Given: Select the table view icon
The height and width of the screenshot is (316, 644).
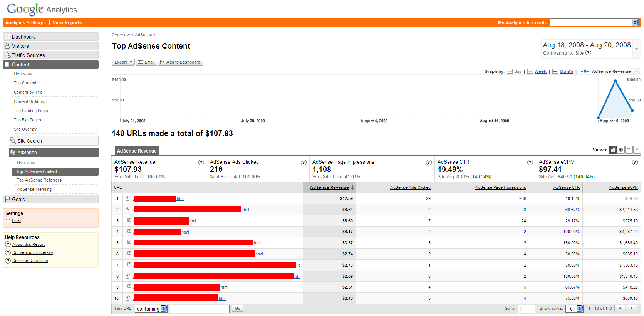Looking at the screenshot, I should [x=613, y=150].
